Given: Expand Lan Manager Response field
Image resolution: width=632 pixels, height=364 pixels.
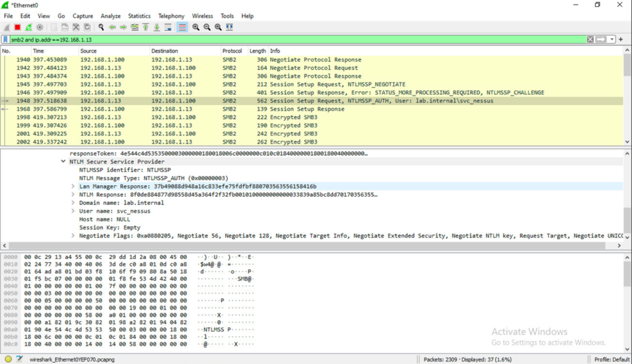Looking at the screenshot, I should [x=73, y=186].
